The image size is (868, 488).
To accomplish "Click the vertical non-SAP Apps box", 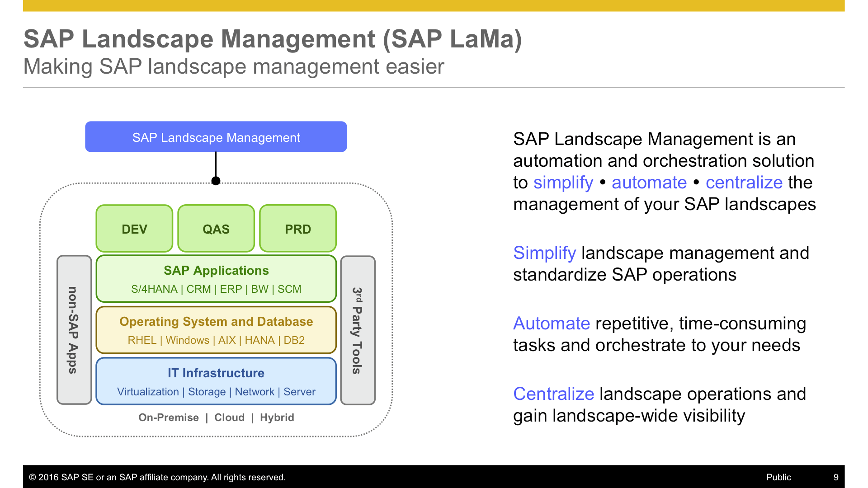I will pyautogui.click(x=74, y=330).
